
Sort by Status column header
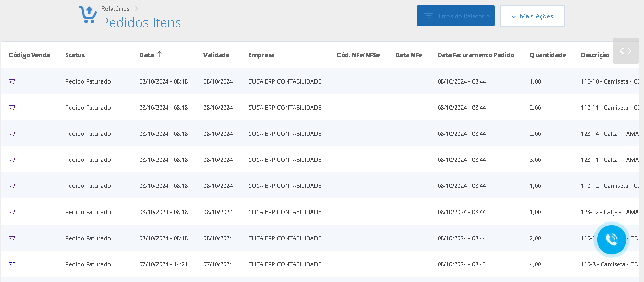(75, 55)
